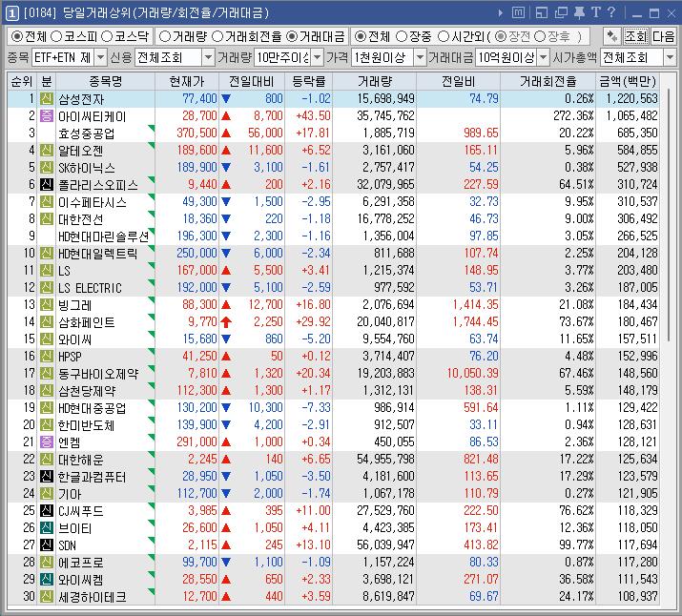This screenshot has width=682, height=616.
Task: Open the 종목 'ETF+ETN 제' dropdown
Action: [100, 57]
